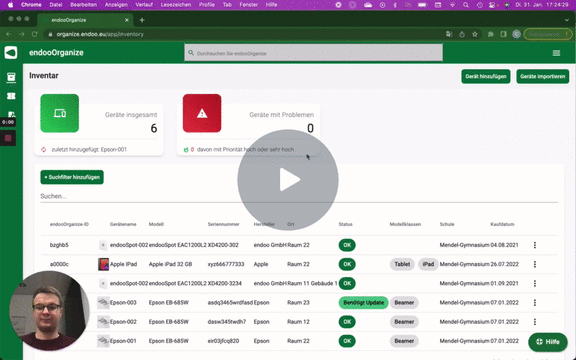Sort by the Kaufdatum column header

click(x=502, y=224)
